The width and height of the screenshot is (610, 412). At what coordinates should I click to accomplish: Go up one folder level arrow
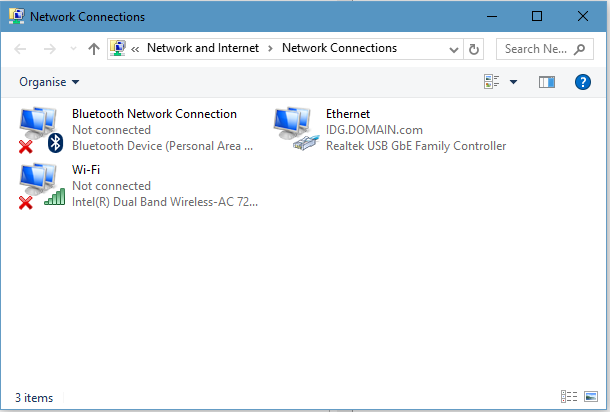click(94, 49)
